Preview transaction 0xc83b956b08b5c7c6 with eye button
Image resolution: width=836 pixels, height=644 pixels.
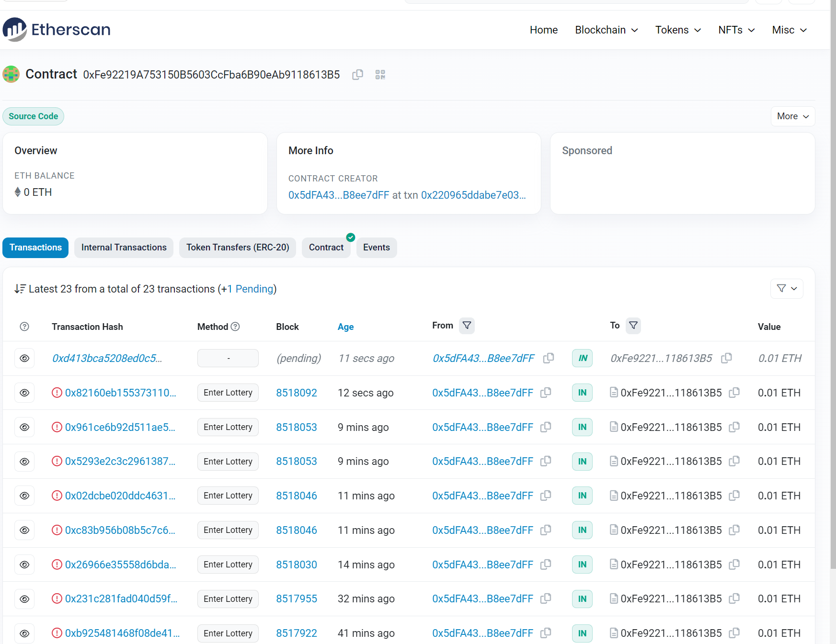tap(24, 530)
